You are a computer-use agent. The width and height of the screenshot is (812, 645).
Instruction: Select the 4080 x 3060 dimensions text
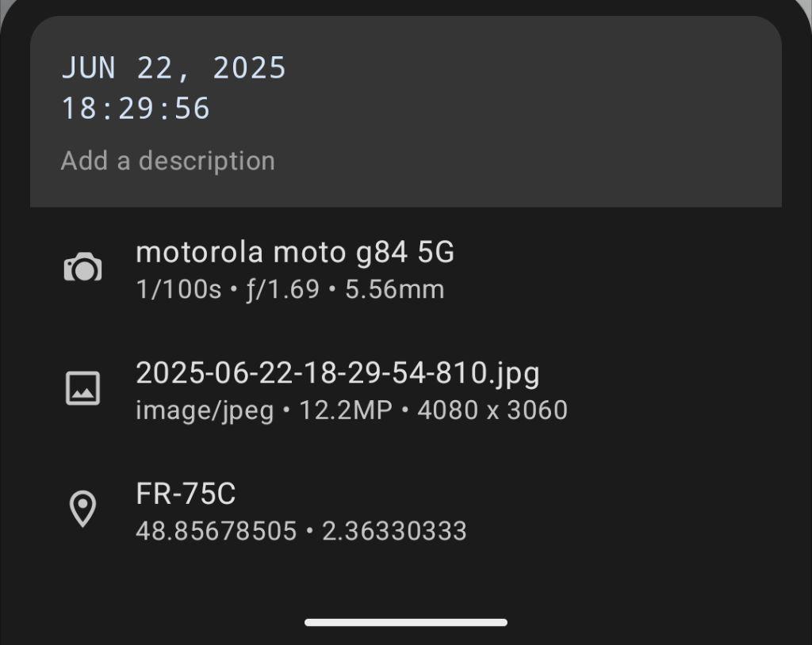tap(492, 410)
